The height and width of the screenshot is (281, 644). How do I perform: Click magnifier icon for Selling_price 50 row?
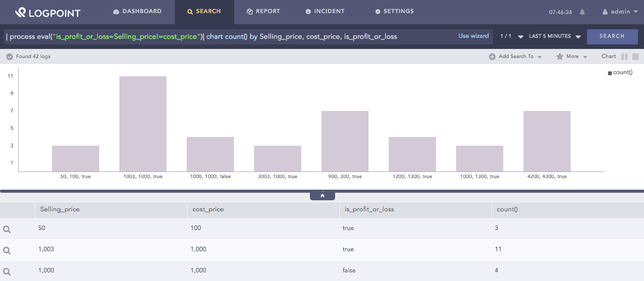(7, 229)
